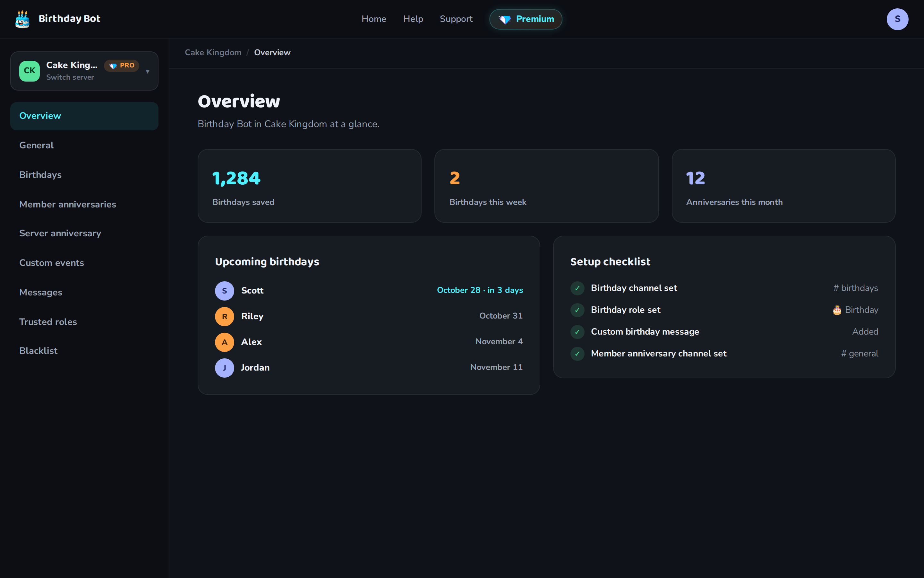The height and width of the screenshot is (578, 924).
Task: Click the 'November 11' date for Jordan
Action: click(496, 367)
